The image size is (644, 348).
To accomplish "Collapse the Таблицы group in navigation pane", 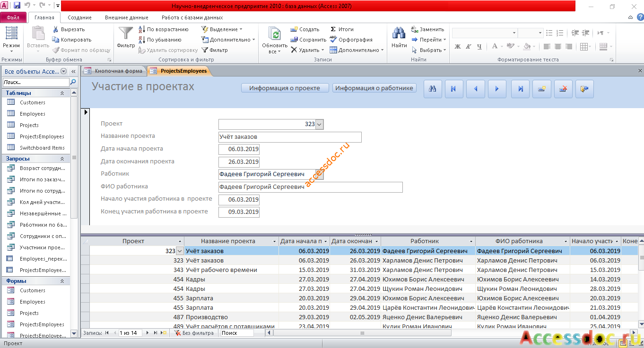I will [x=62, y=93].
